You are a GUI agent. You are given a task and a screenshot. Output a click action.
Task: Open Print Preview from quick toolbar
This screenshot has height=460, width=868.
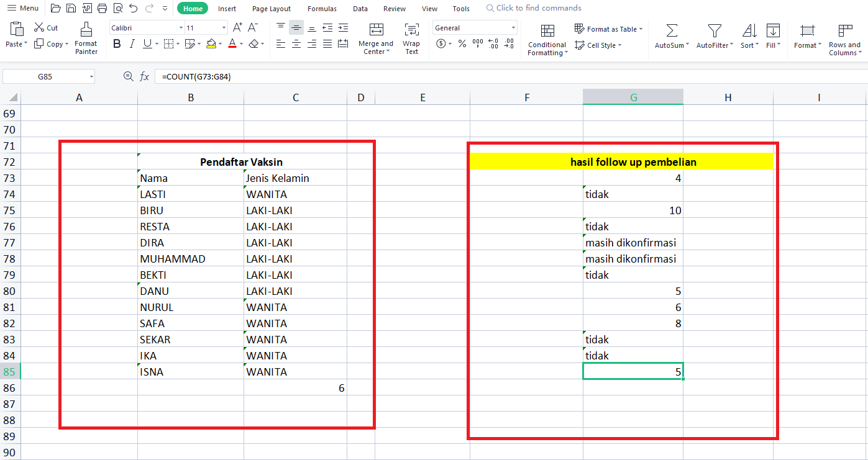coord(117,9)
